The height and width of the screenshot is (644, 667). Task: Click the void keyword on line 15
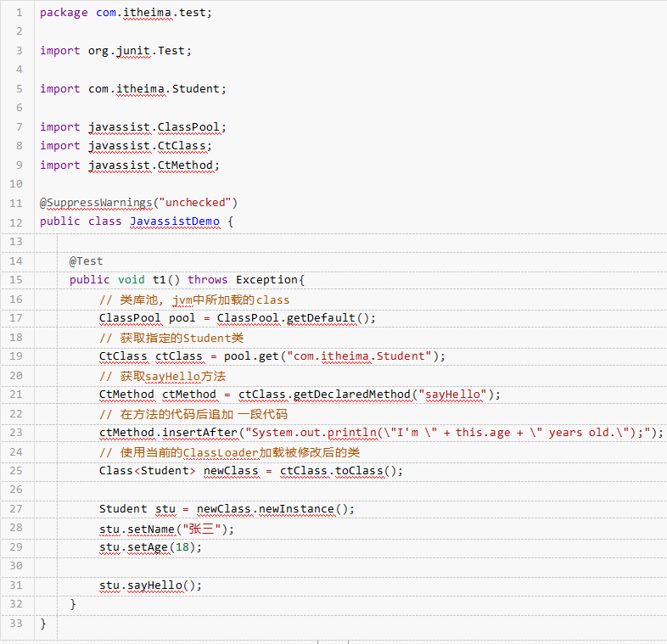pyautogui.click(x=131, y=280)
